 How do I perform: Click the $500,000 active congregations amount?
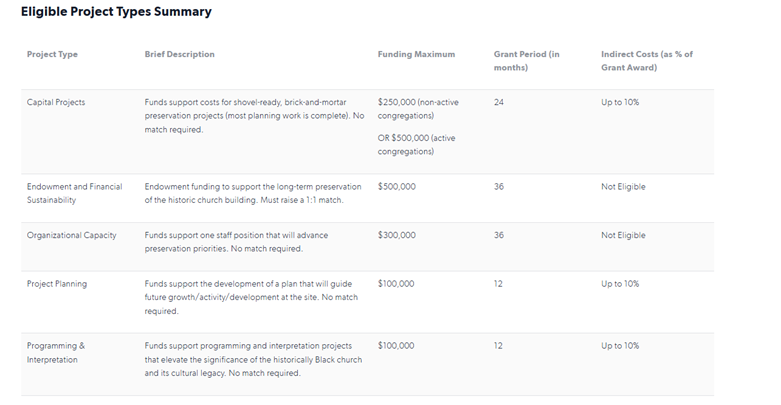(416, 144)
